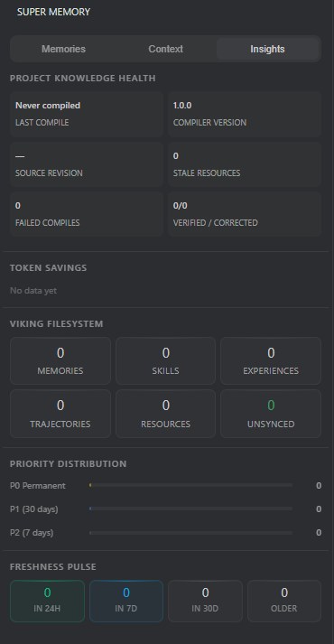Viewport: 334px width, 644px height.
Task: Select the Insights tab
Action: pyautogui.click(x=267, y=49)
